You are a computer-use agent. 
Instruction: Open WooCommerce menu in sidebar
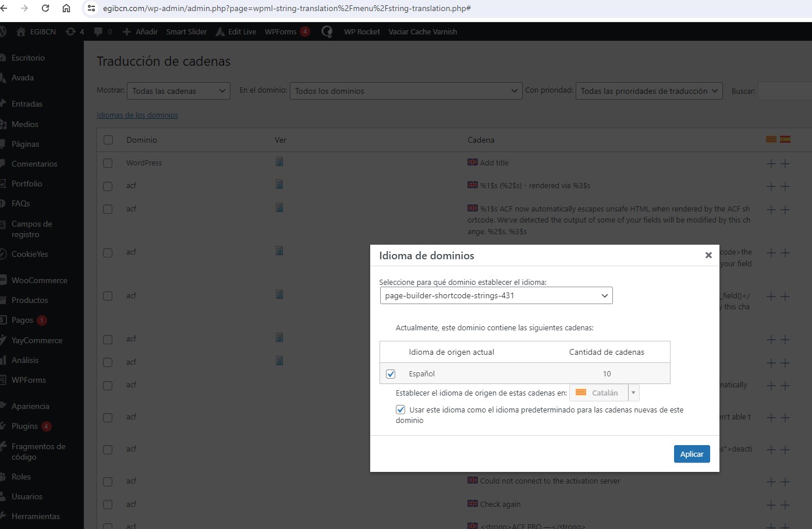pyautogui.click(x=39, y=280)
